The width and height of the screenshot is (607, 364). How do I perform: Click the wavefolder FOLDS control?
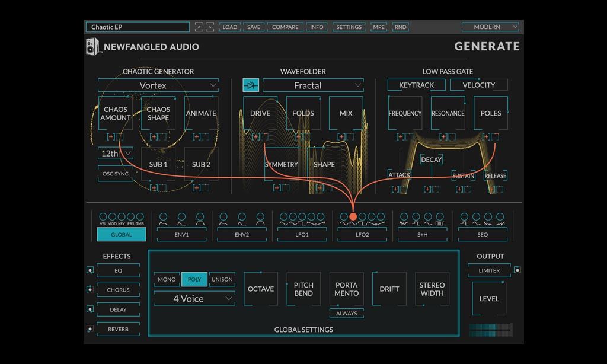[x=303, y=113]
